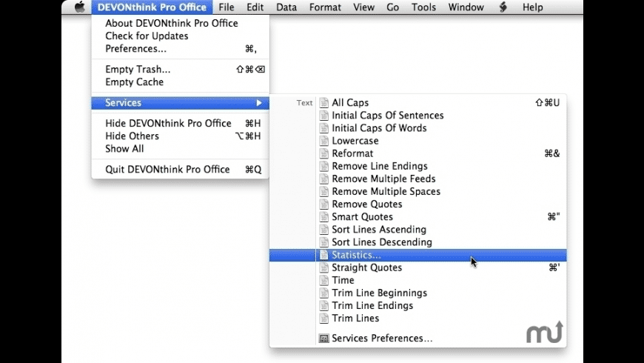Image resolution: width=644 pixels, height=363 pixels.
Task: Select Empty Trash... menu entry
Action: pyautogui.click(x=138, y=70)
